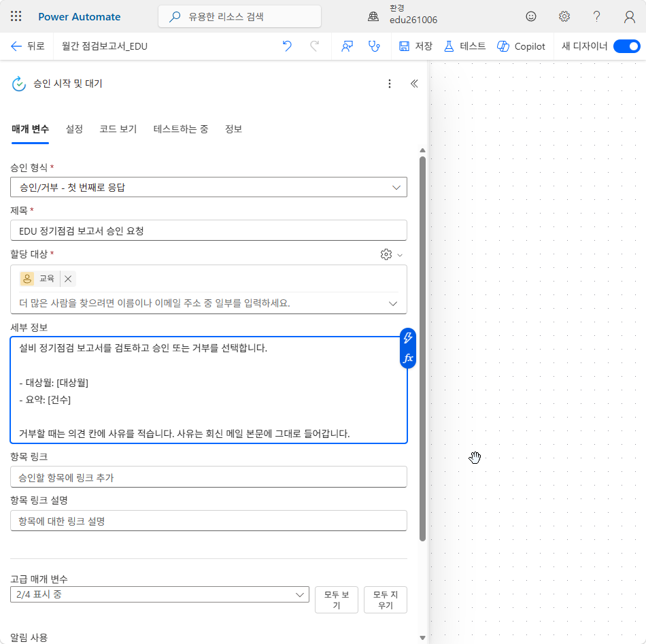Open the 할당 대상 gear options menu
The height and width of the screenshot is (644, 646).
click(x=391, y=254)
